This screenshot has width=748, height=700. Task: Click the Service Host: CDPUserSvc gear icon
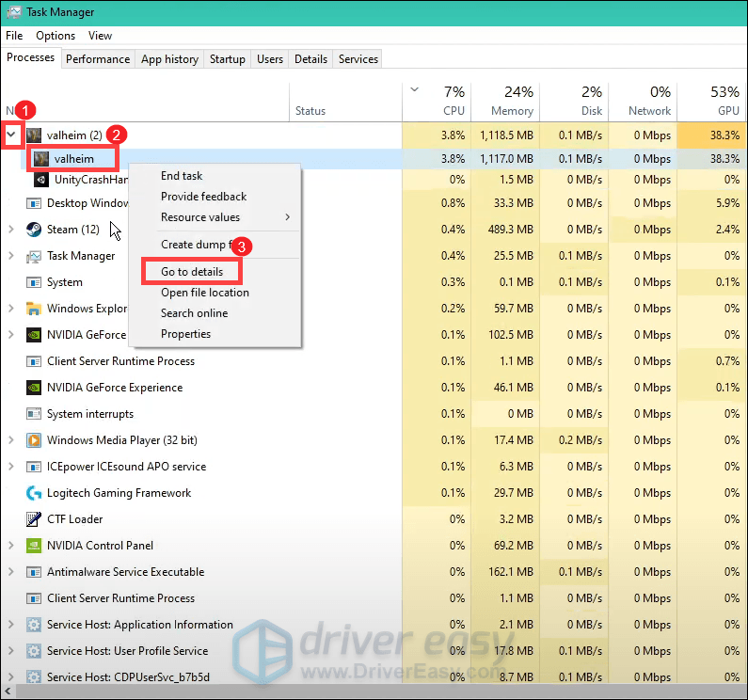click(x=34, y=677)
